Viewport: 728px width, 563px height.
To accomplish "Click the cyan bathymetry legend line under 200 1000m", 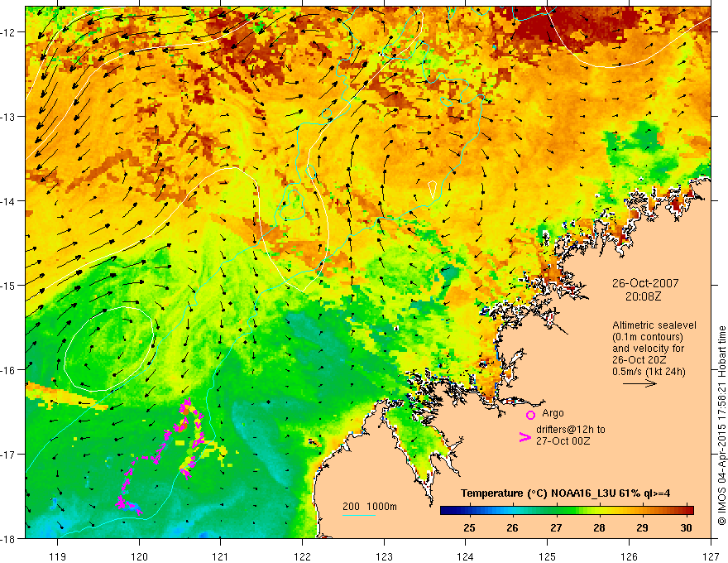I will pyautogui.click(x=359, y=515).
